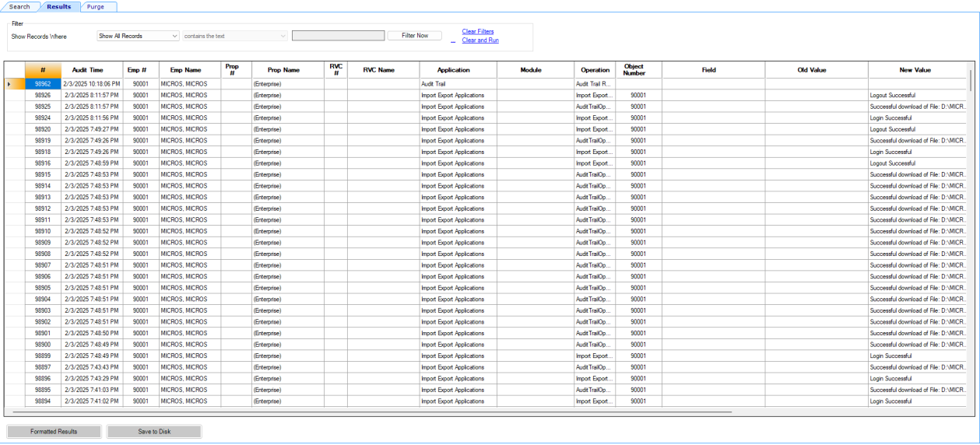Open the Show All Records dropdown
Viewport: 980px width, 445px height.
tap(139, 36)
